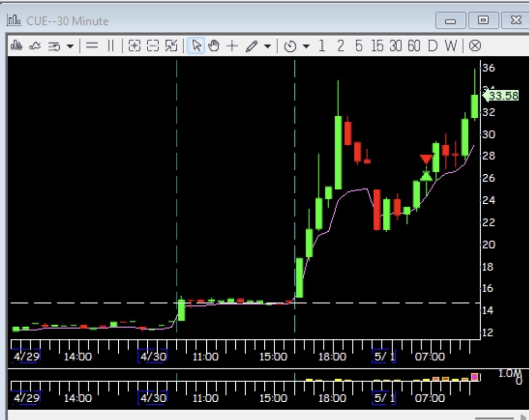Click the fit chart to window icon
The image size is (529, 420).
click(171, 45)
